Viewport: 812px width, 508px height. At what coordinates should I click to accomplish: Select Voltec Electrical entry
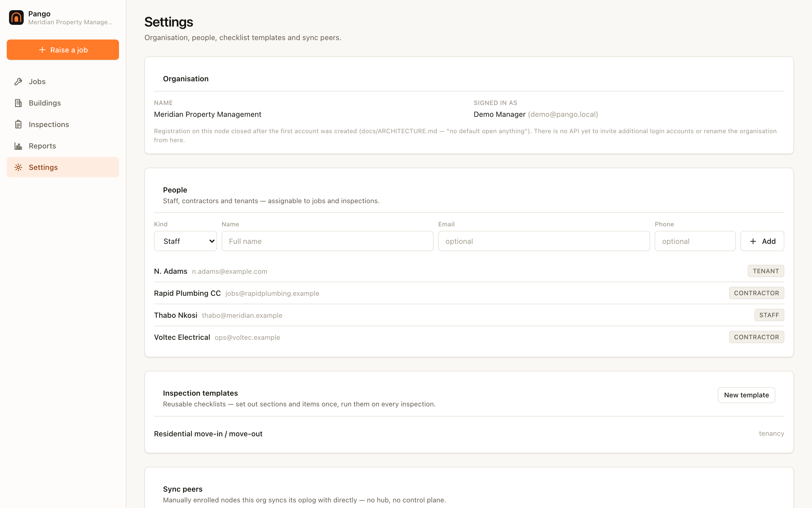coord(469,337)
